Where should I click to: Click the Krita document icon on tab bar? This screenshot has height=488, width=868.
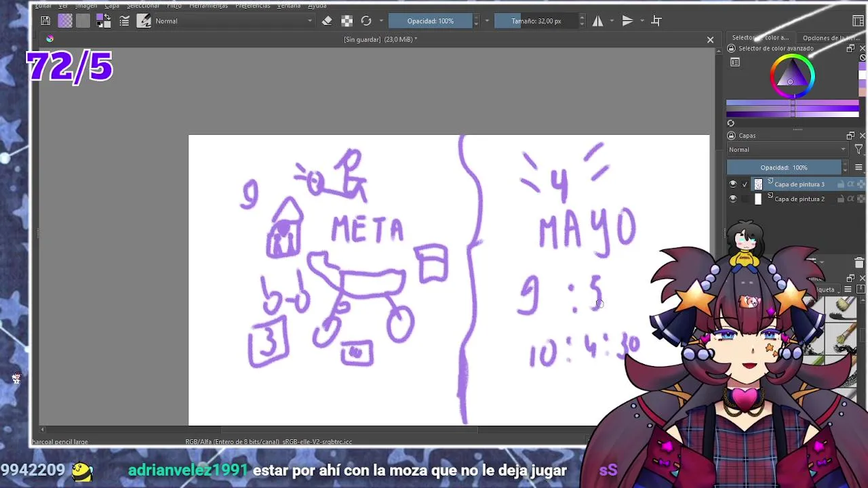pos(50,39)
